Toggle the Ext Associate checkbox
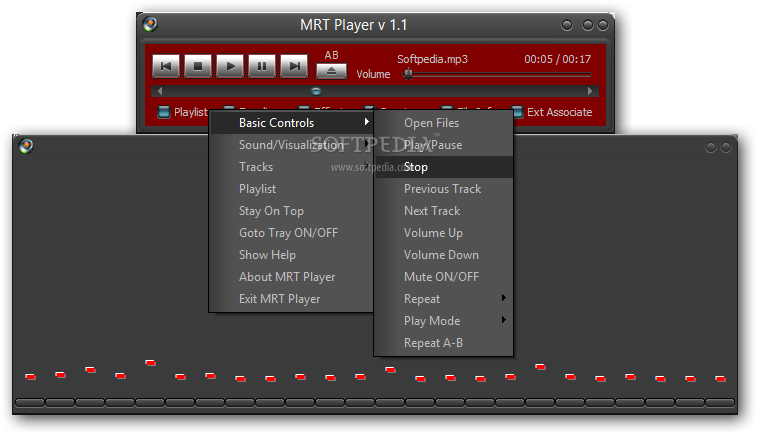The height and width of the screenshot is (435, 758). pos(517,112)
